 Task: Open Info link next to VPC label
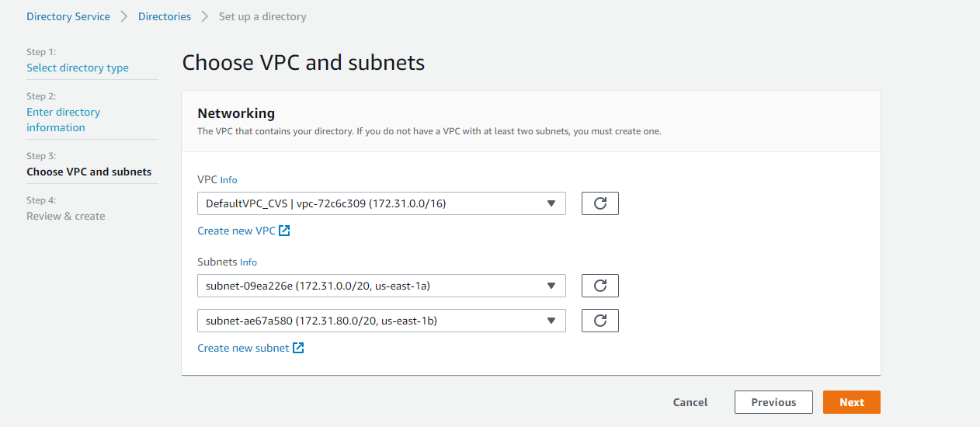pyautogui.click(x=229, y=180)
